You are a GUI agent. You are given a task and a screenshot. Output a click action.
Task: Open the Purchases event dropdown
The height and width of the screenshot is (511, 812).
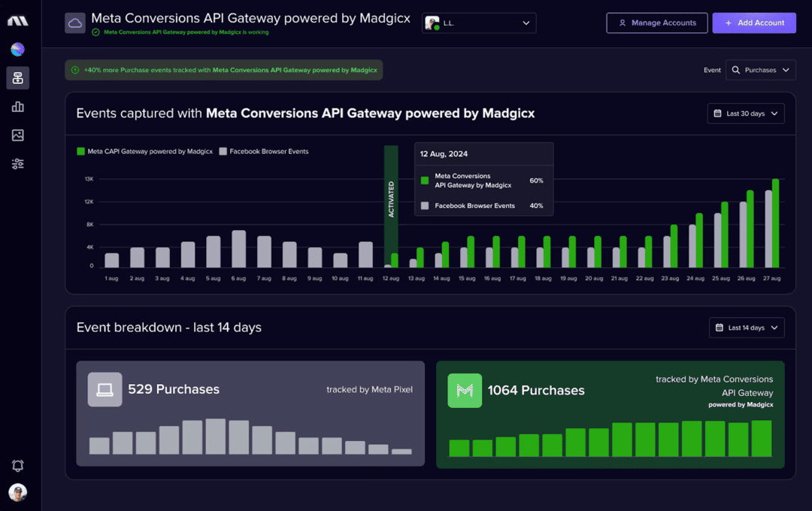761,70
